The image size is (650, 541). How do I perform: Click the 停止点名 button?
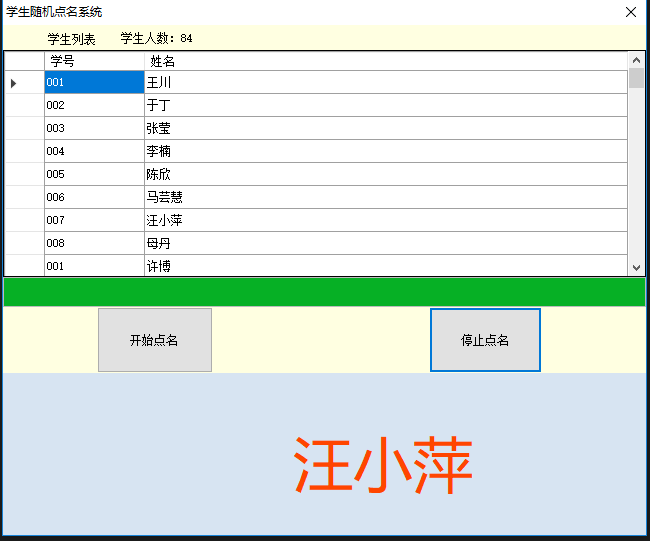coord(485,340)
